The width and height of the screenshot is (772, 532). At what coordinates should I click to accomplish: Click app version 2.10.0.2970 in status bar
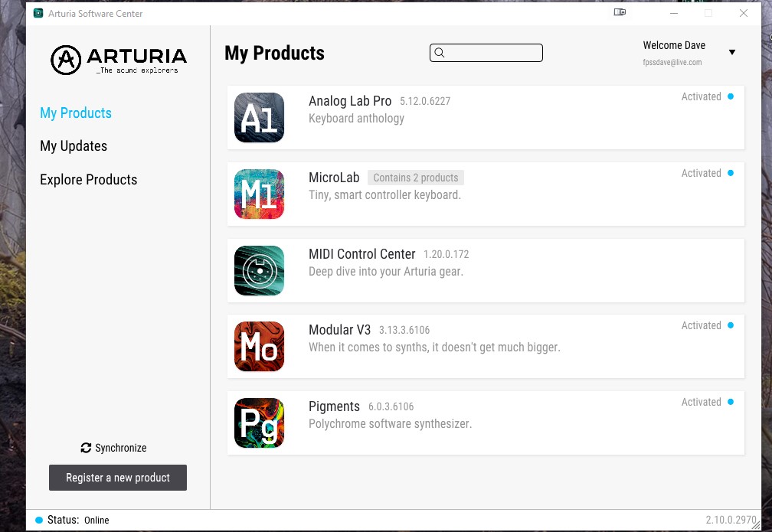tap(731, 521)
